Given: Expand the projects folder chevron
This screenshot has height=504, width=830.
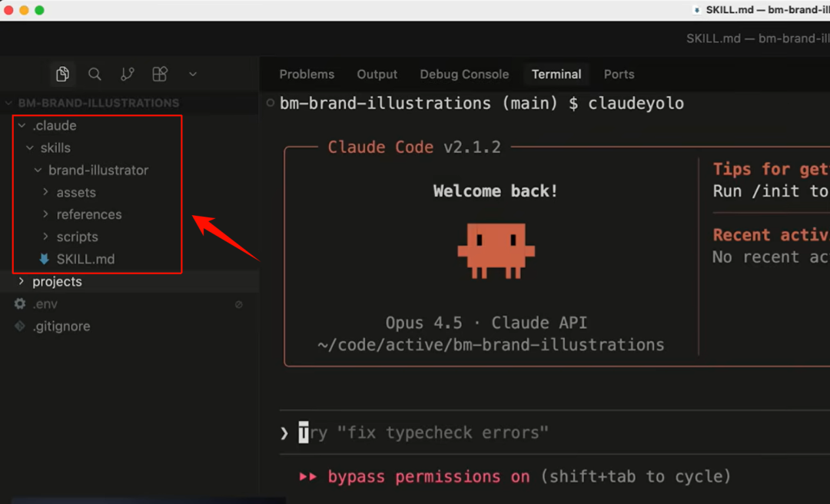Looking at the screenshot, I should pyautogui.click(x=22, y=281).
